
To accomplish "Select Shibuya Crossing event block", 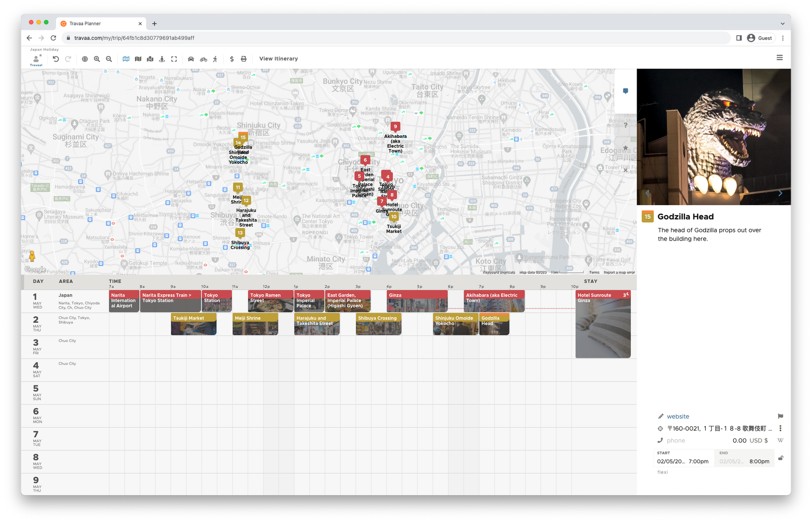I will [379, 324].
